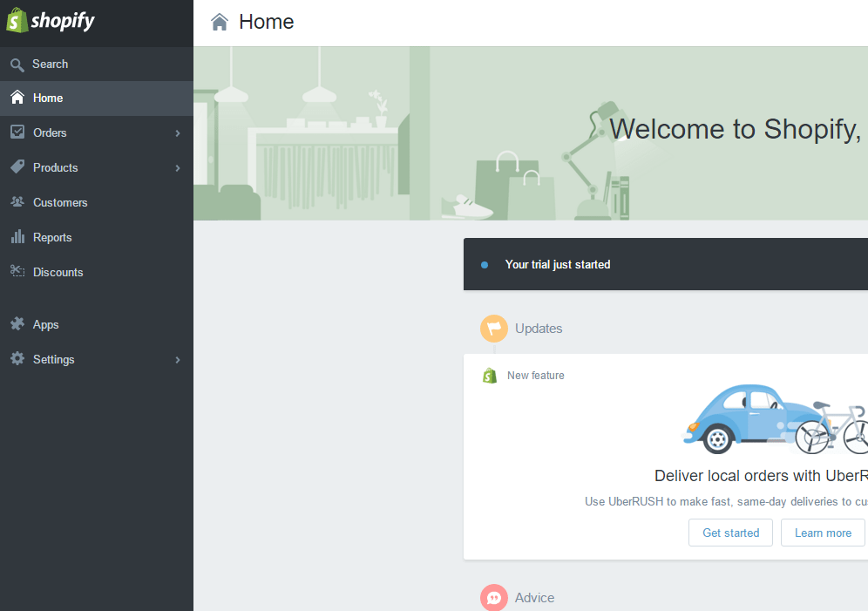Click the Orders checkbox-tray icon
Viewport: 868px width, 611px height.
(17, 132)
